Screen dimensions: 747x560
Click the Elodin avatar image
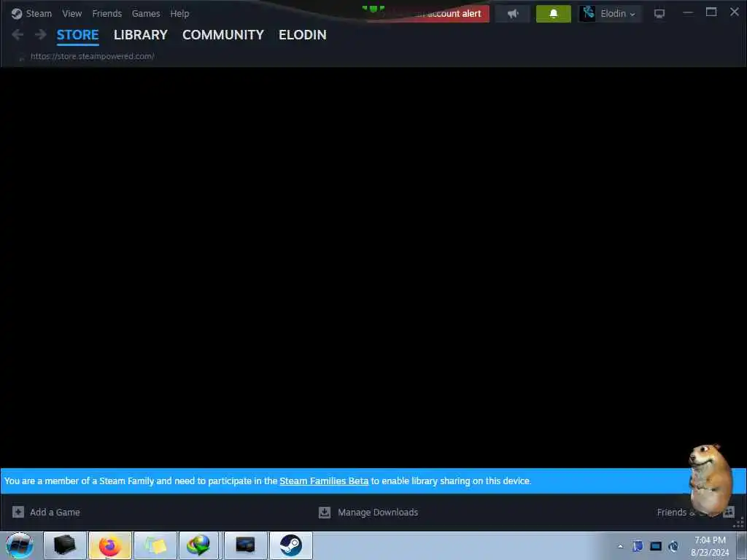point(589,13)
